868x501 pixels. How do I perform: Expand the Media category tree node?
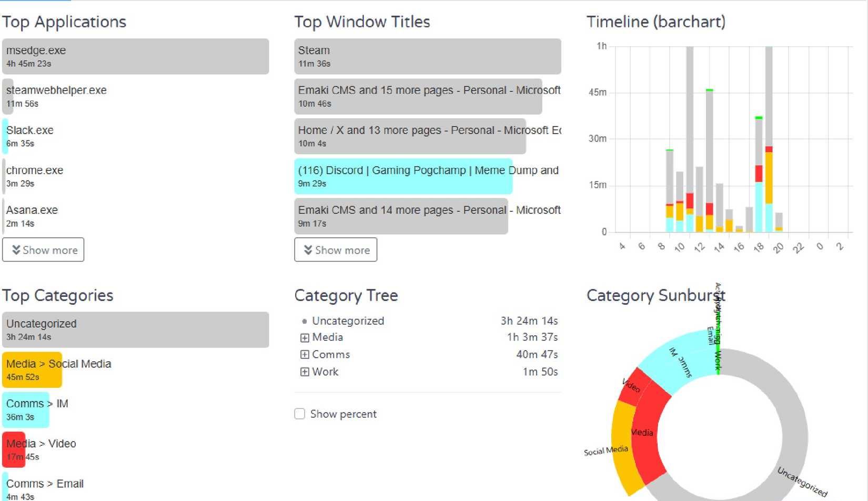(x=305, y=337)
